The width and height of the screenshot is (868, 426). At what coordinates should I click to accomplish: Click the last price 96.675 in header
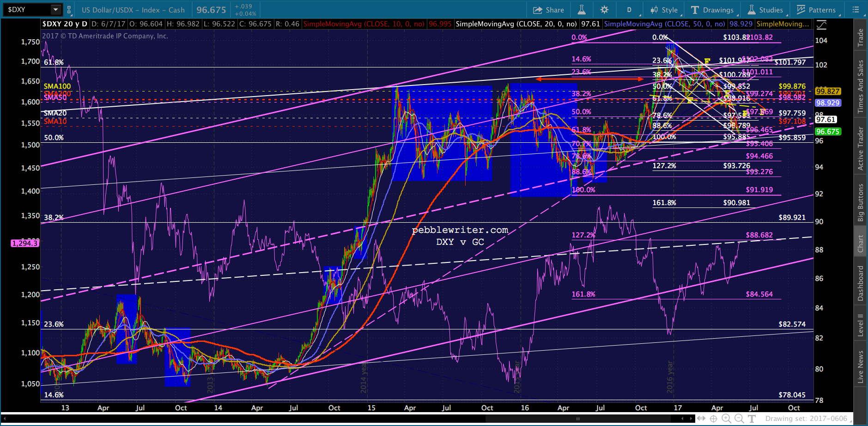click(x=211, y=10)
